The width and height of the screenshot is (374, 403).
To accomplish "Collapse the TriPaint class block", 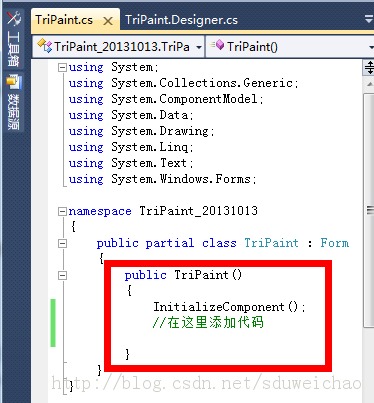I will [x=62, y=243].
